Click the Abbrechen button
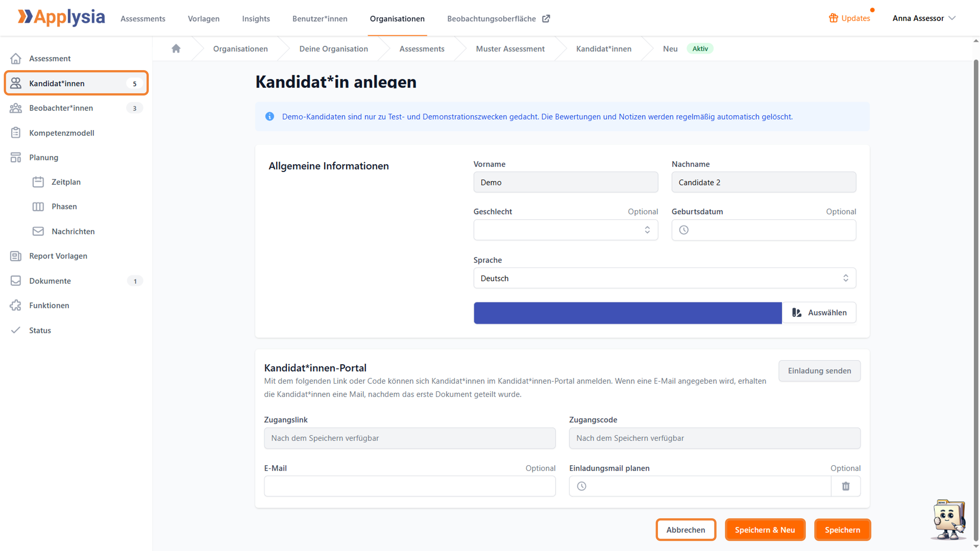Viewport: 980px width, 551px height. pyautogui.click(x=686, y=530)
